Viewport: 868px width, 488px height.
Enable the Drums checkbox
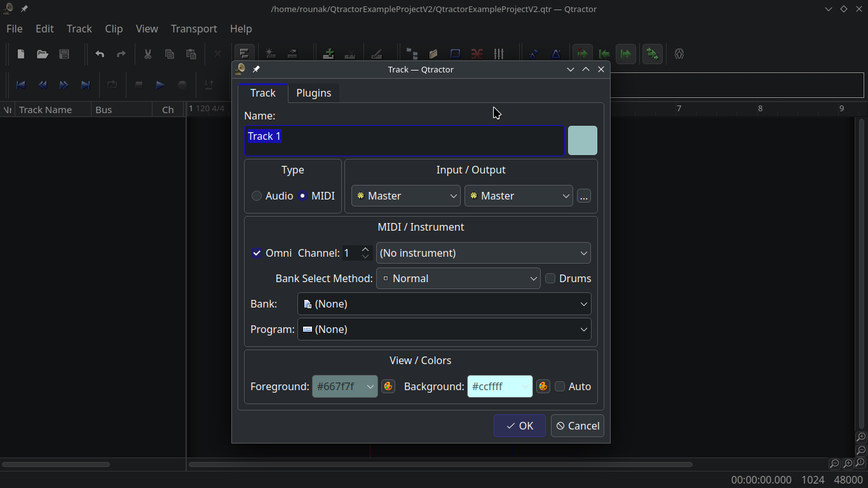551,278
